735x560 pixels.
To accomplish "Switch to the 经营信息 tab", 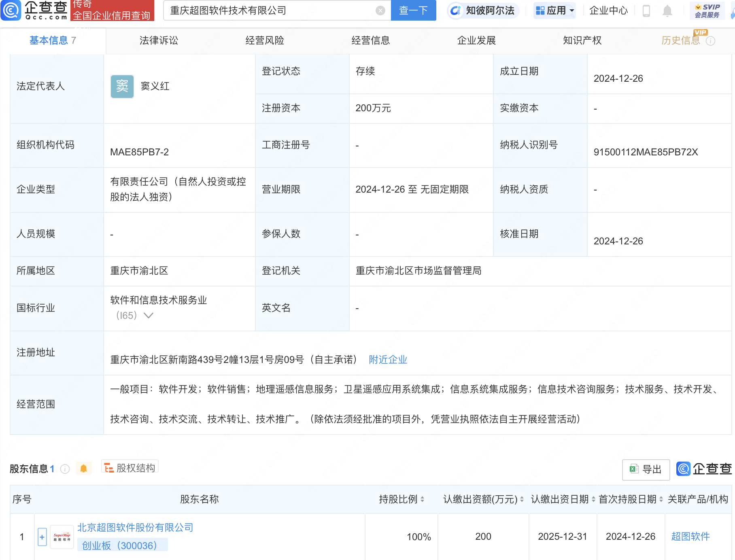I will [x=370, y=40].
